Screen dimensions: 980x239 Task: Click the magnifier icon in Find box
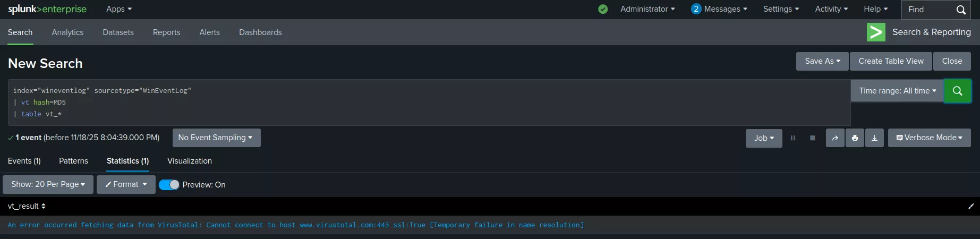961,10
